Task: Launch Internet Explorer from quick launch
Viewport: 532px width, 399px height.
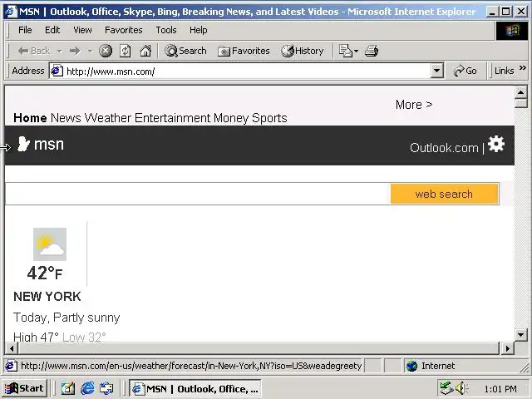Action: click(x=87, y=388)
